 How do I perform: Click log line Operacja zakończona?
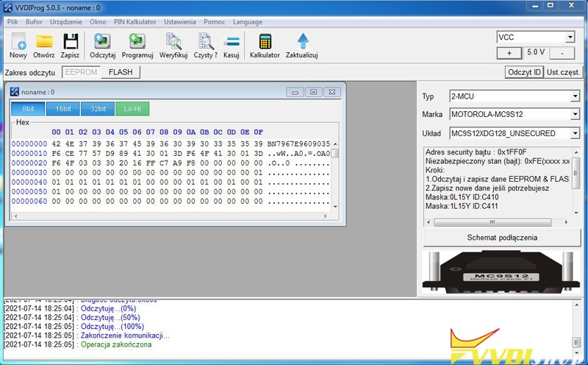tap(116, 344)
